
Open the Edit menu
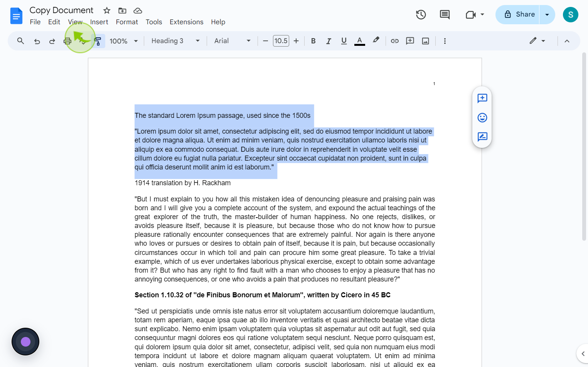coord(54,22)
